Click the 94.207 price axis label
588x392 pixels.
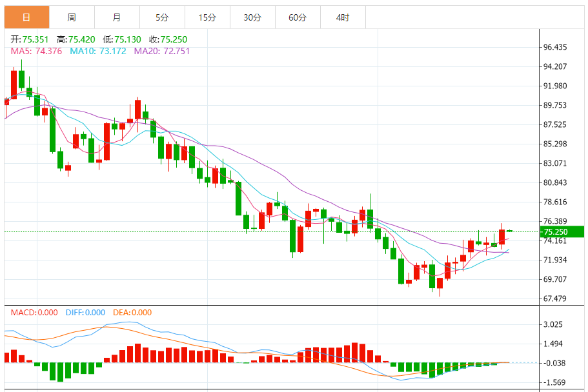pyautogui.click(x=555, y=66)
